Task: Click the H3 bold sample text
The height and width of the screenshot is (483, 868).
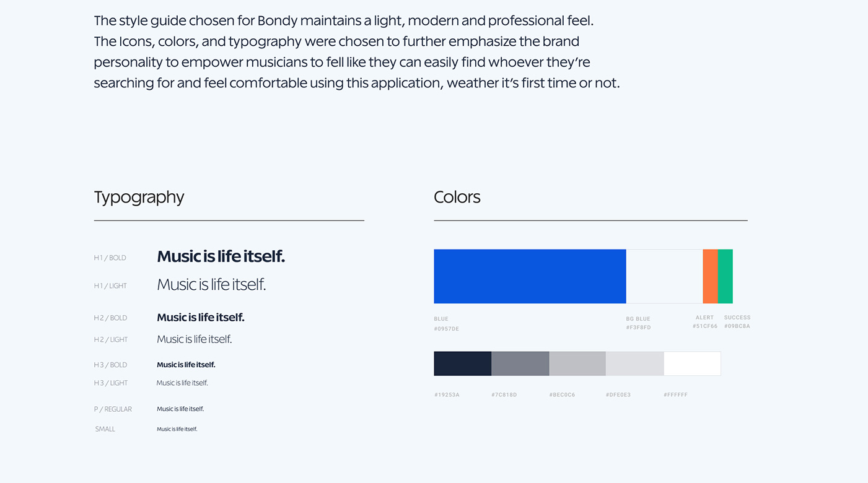Action: pyautogui.click(x=186, y=365)
